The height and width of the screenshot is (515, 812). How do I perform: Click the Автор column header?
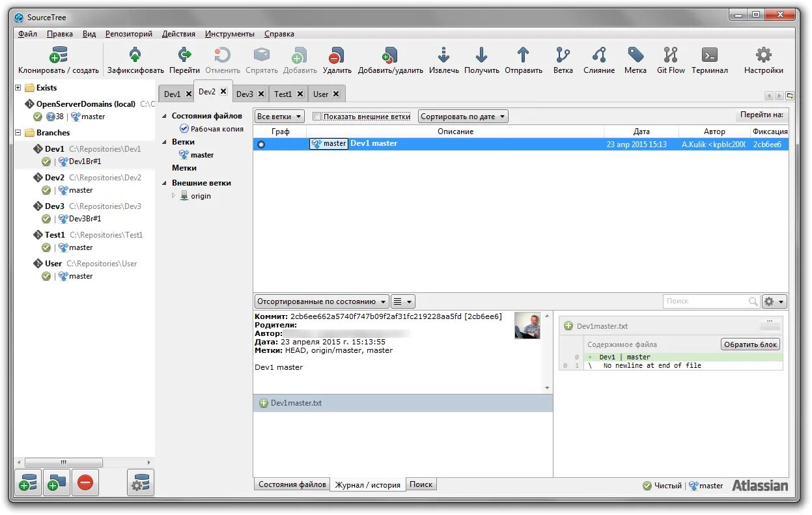click(714, 132)
